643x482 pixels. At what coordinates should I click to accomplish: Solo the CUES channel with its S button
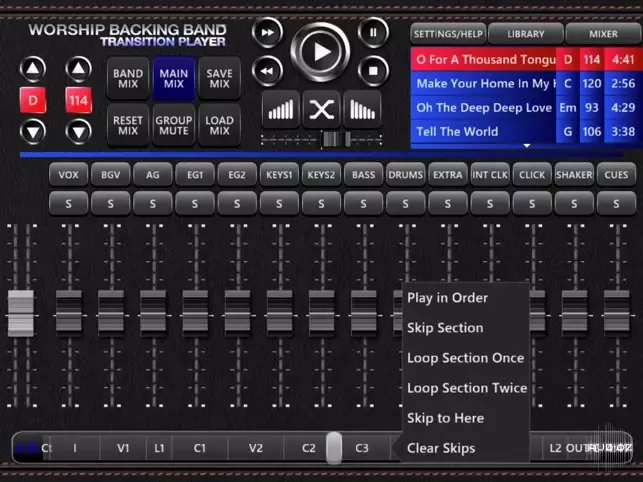click(x=616, y=203)
